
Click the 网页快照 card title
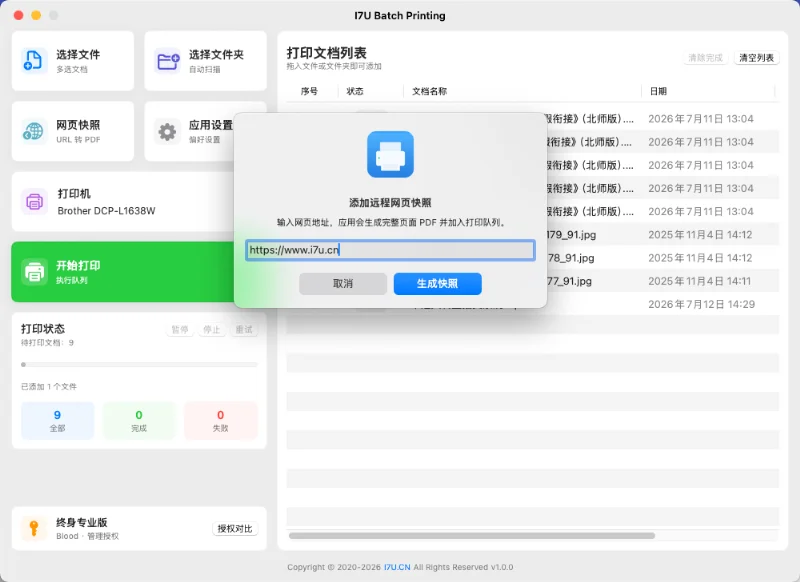point(78,125)
